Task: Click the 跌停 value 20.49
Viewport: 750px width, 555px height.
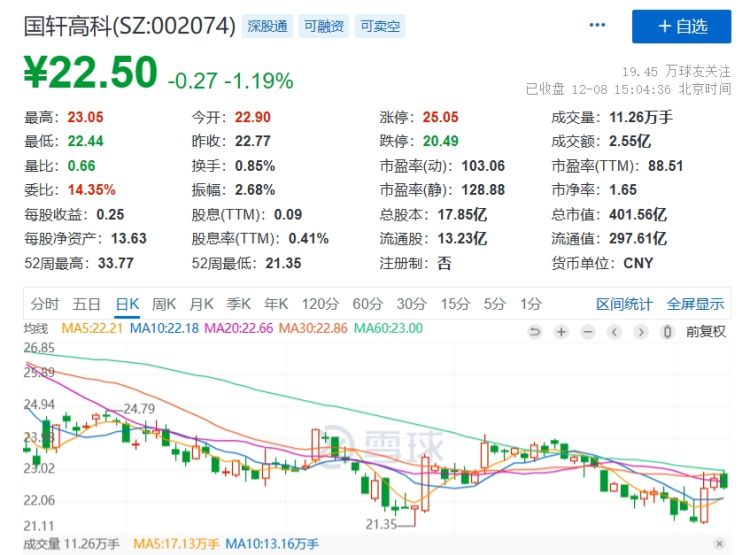Action: click(x=441, y=141)
